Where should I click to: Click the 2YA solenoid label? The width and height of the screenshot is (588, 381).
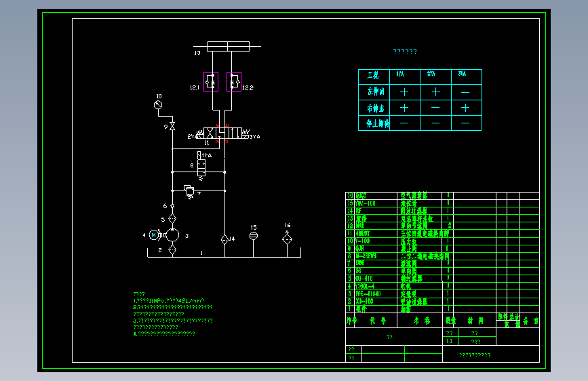pos(192,137)
